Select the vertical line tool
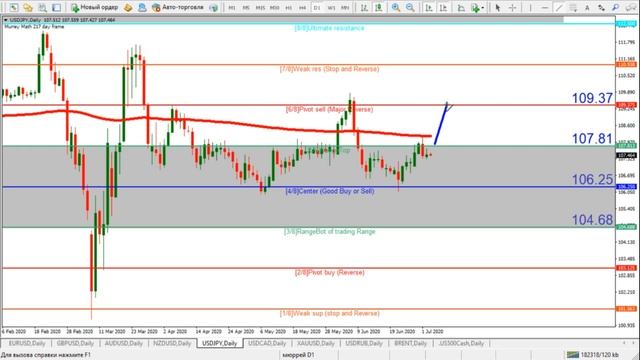This screenshot has height=360, width=640. [x=530, y=7]
